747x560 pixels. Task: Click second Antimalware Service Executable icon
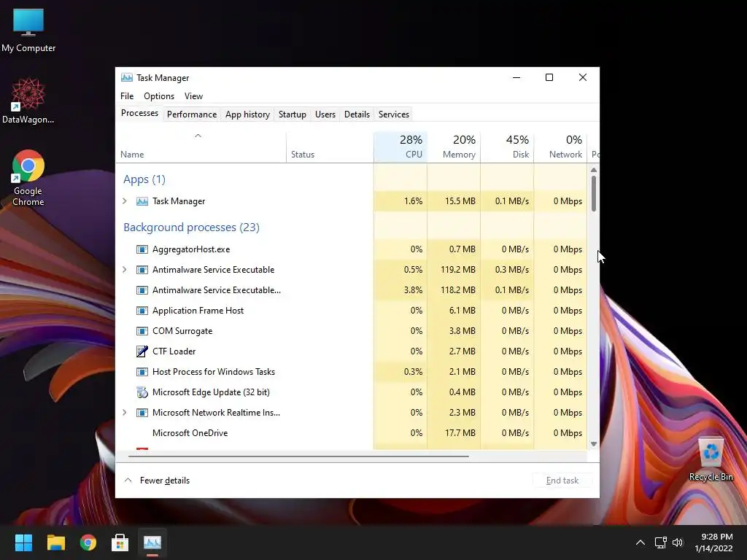pos(142,290)
